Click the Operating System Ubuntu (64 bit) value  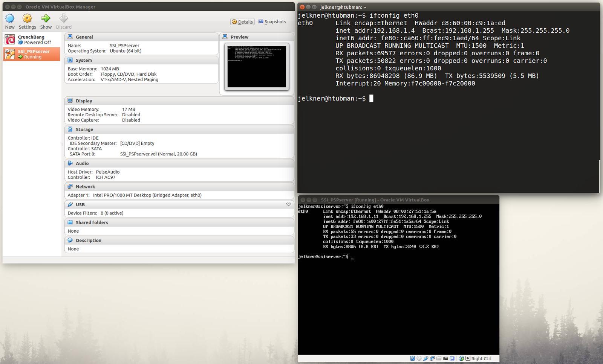coord(125,51)
